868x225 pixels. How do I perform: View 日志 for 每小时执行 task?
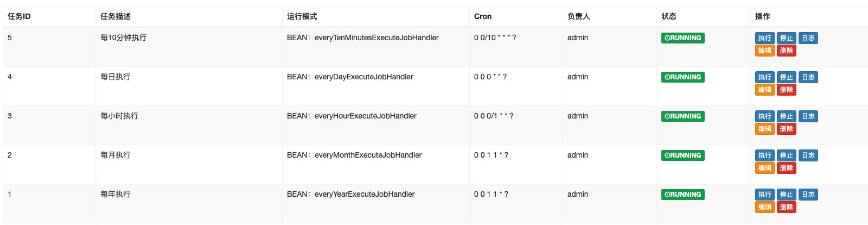pos(808,116)
